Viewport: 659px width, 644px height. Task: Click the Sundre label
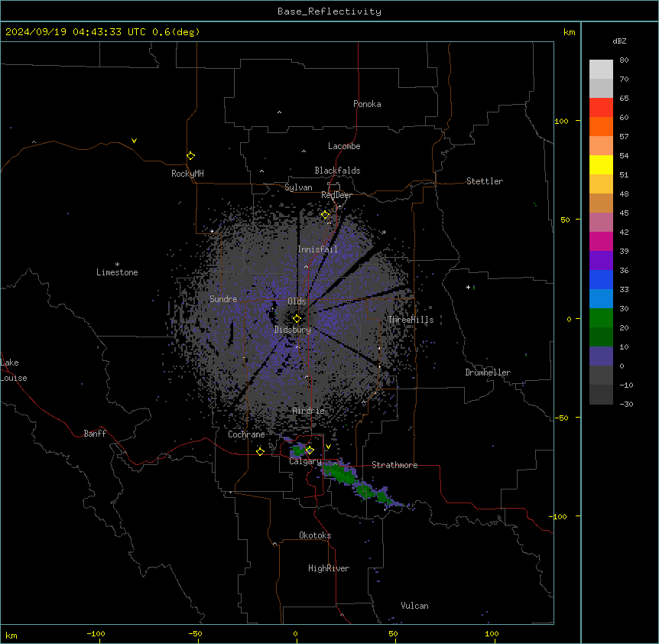click(223, 299)
